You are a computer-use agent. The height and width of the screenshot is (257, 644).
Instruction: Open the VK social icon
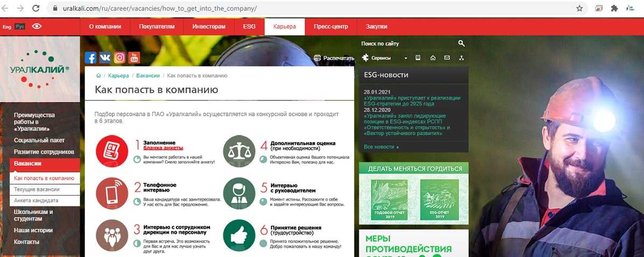[105, 58]
